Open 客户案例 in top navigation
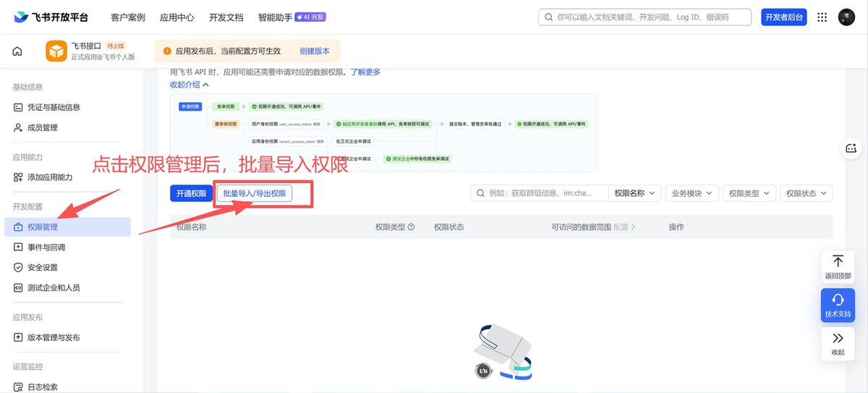Screen dimensions: 868x393 [128, 17]
